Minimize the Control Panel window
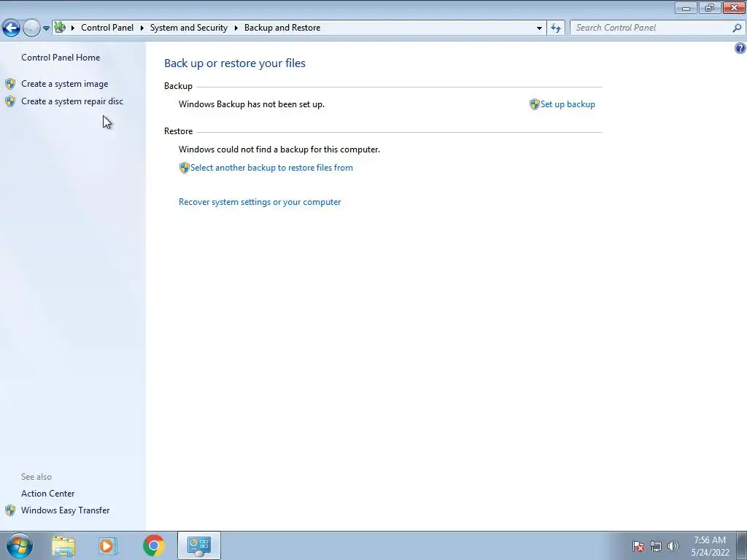 (686, 7)
